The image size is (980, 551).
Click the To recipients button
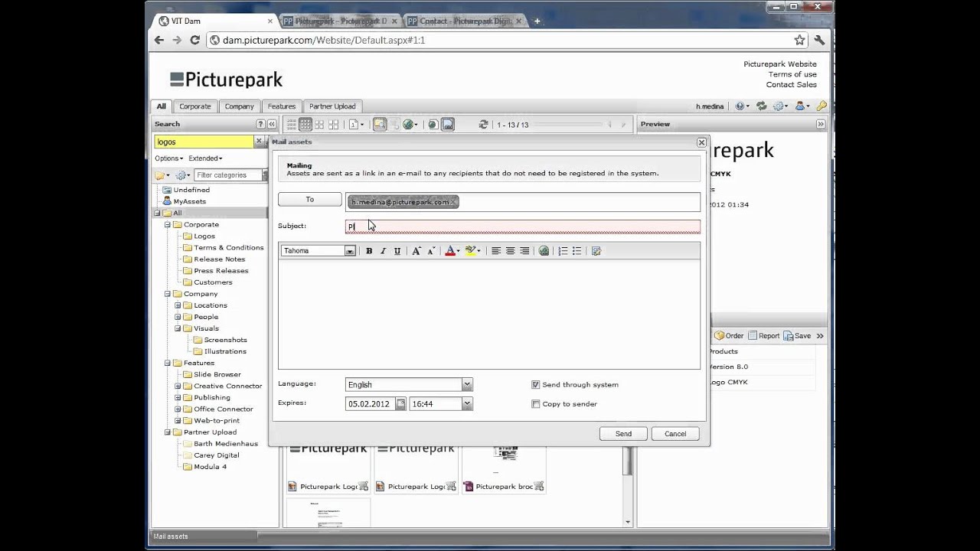[x=310, y=200]
